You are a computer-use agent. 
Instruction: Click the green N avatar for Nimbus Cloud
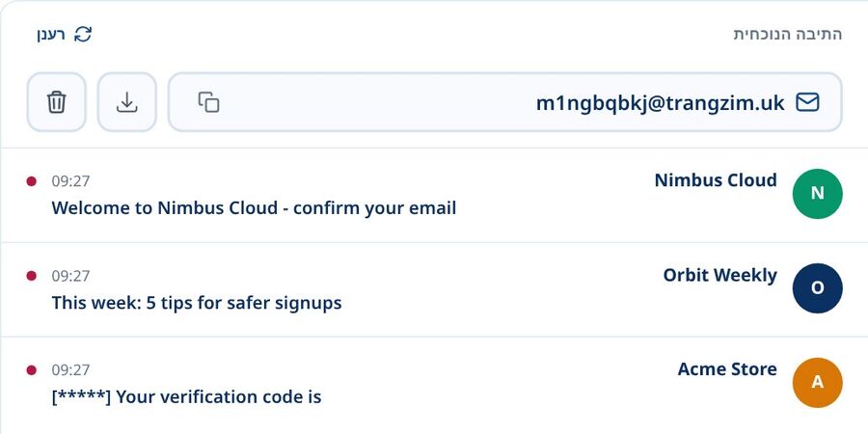pyautogui.click(x=817, y=193)
